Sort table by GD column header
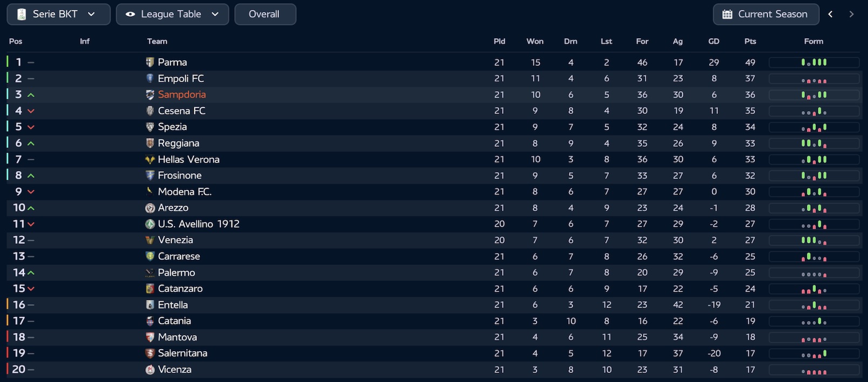This screenshot has height=382, width=868. point(714,41)
